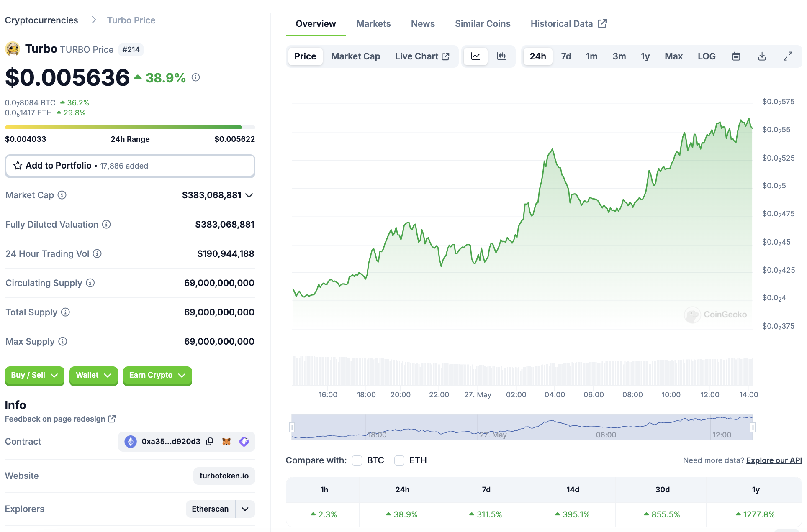Viewport: 807px width, 532px height.
Task: Click the star in Add to Portfolio
Action: pyautogui.click(x=18, y=166)
